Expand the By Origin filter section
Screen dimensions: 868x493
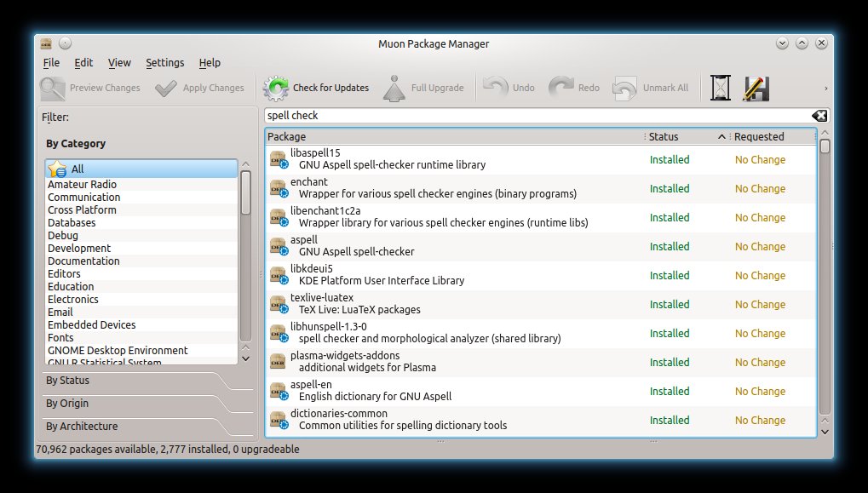click(68, 404)
